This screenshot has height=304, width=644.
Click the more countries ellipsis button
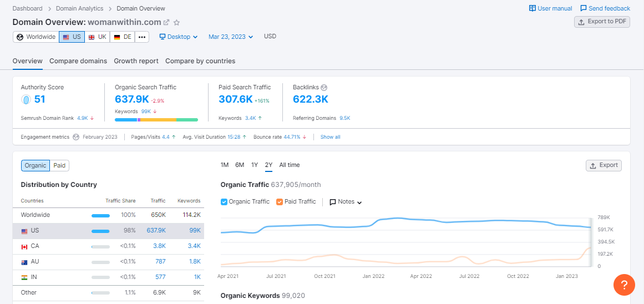(x=142, y=37)
